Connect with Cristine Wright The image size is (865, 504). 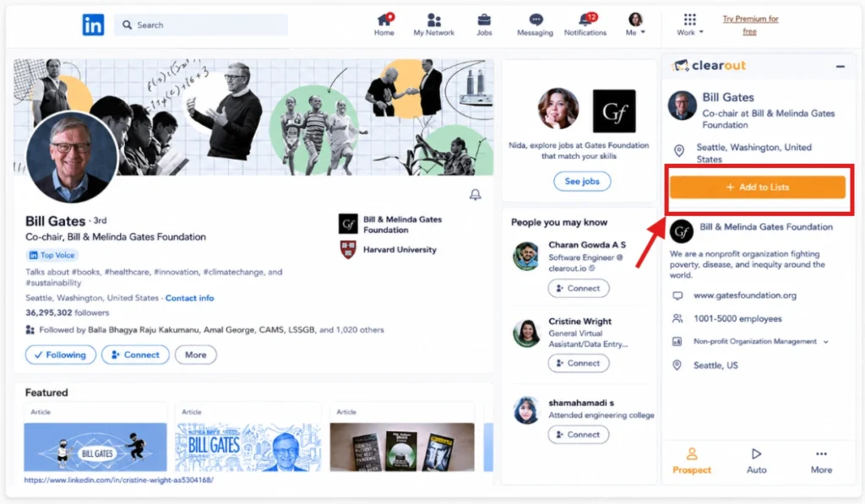578,363
